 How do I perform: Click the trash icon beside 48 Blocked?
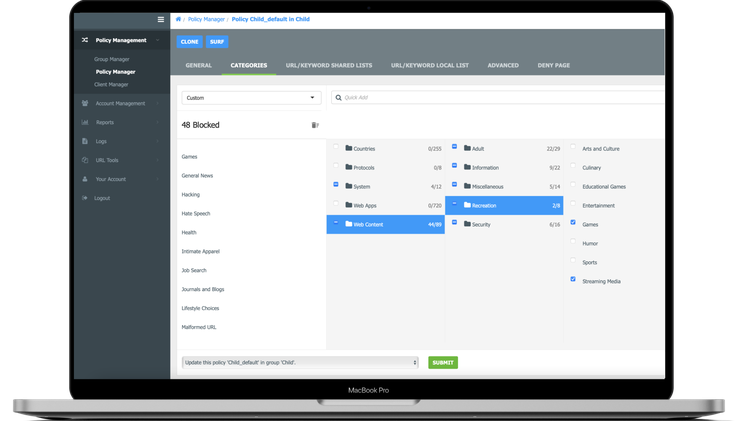coord(315,125)
